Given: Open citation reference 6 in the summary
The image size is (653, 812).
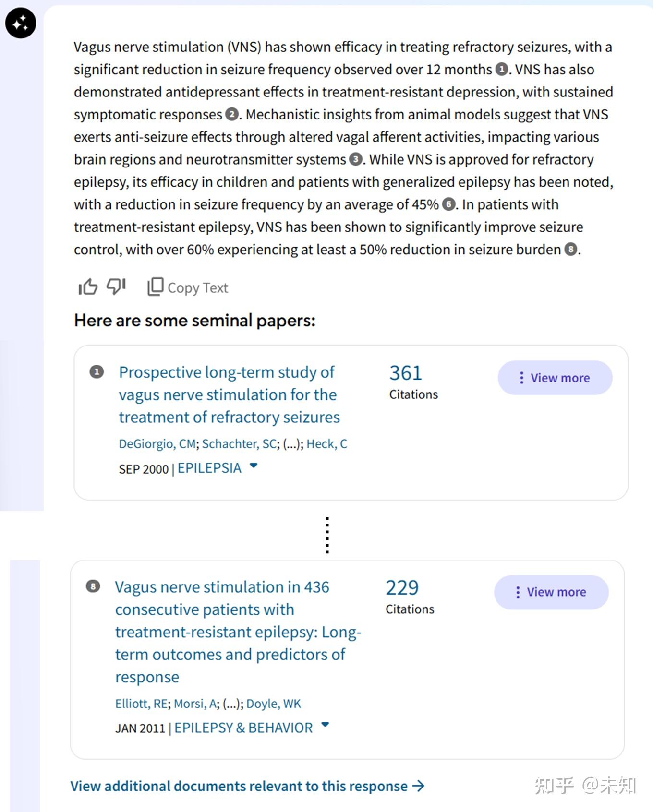Looking at the screenshot, I should click(448, 204).
